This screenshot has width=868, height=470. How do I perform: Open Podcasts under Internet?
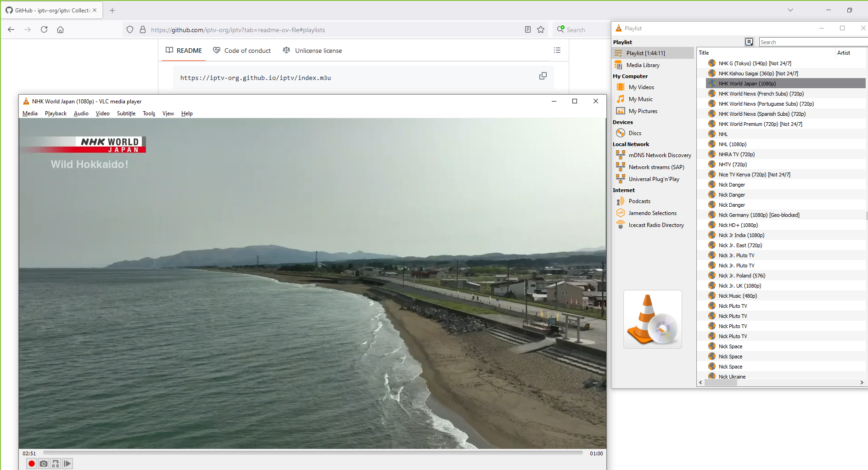point(639,201)
